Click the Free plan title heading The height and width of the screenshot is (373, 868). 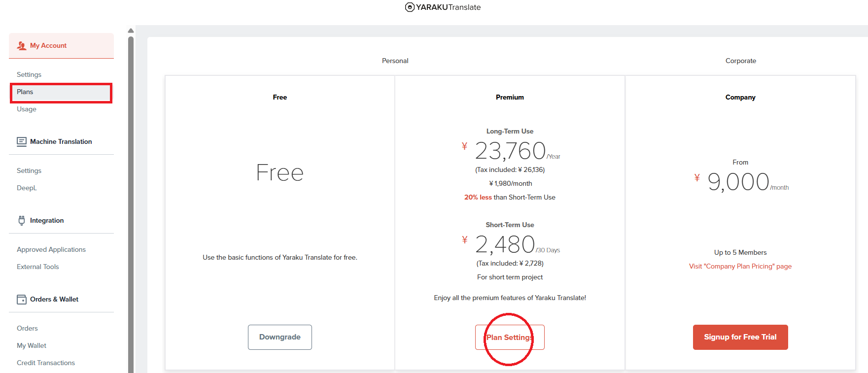pos(280,97)
